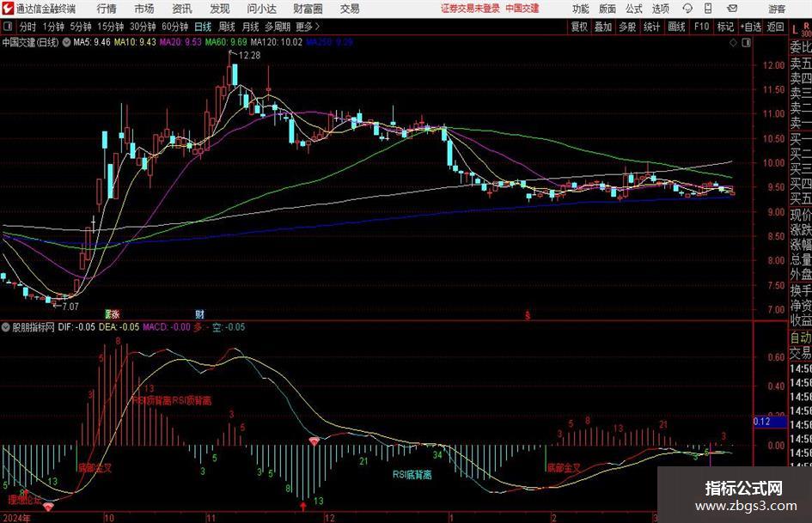Click the 证券交易未登录 login link
This screenshot has width=812, height=523.
470,9
